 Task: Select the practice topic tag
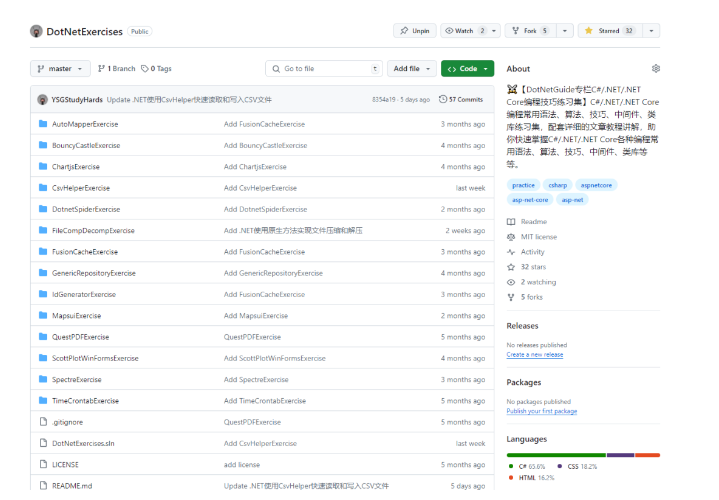(x=523, y=185)
